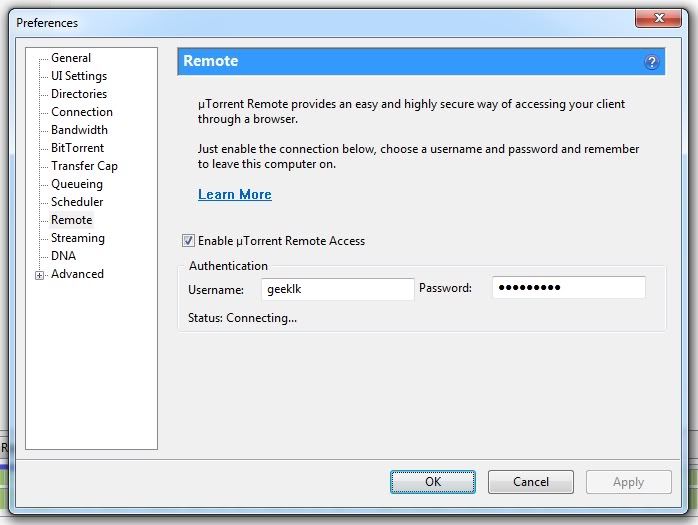
Task: Expand the Advanced tree node
Action: 40,275
